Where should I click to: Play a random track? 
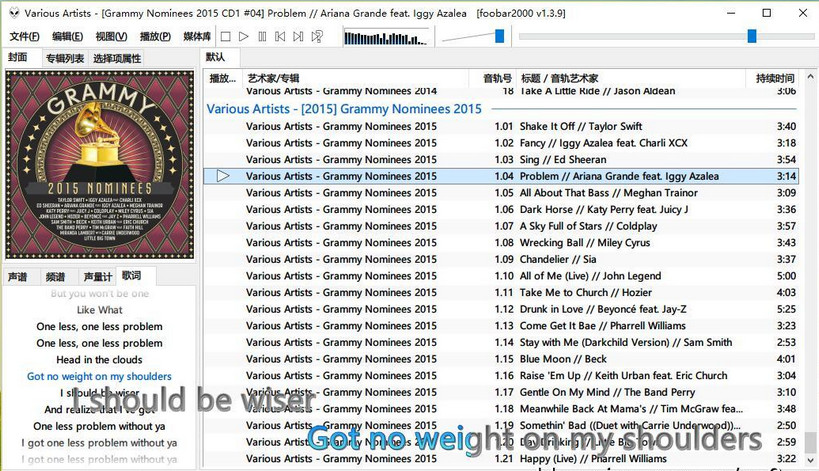317,37
